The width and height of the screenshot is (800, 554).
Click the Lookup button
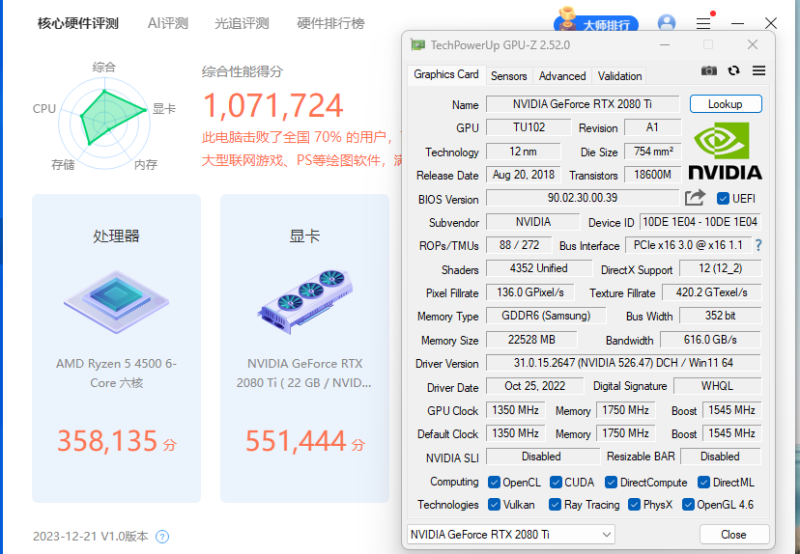726,104
